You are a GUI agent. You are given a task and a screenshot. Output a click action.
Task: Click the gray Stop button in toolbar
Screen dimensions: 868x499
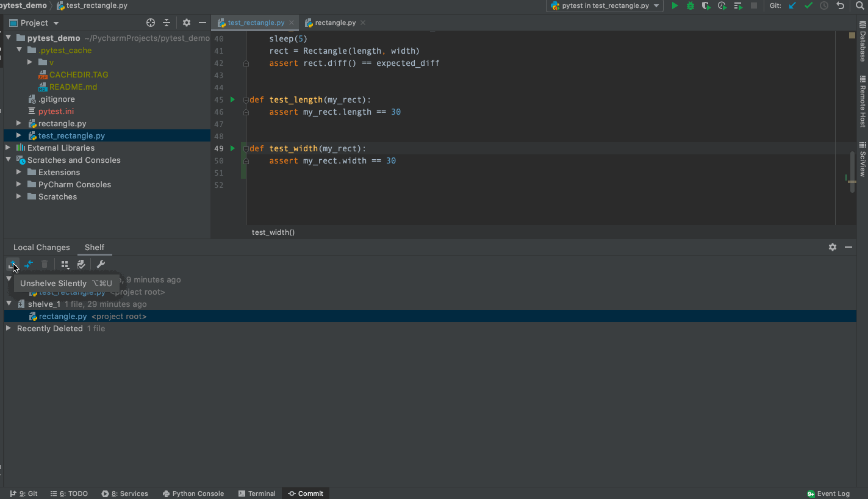point(754,5)
